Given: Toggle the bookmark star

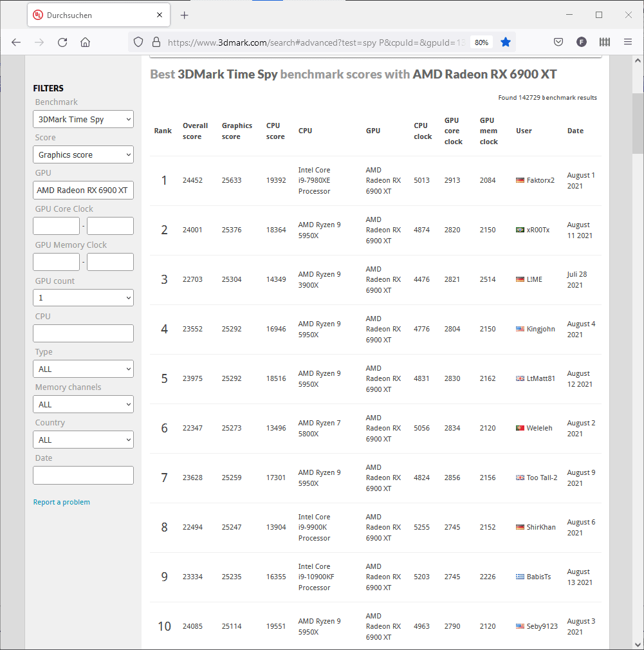Looking at the screenshot, I should pos(506,42).
